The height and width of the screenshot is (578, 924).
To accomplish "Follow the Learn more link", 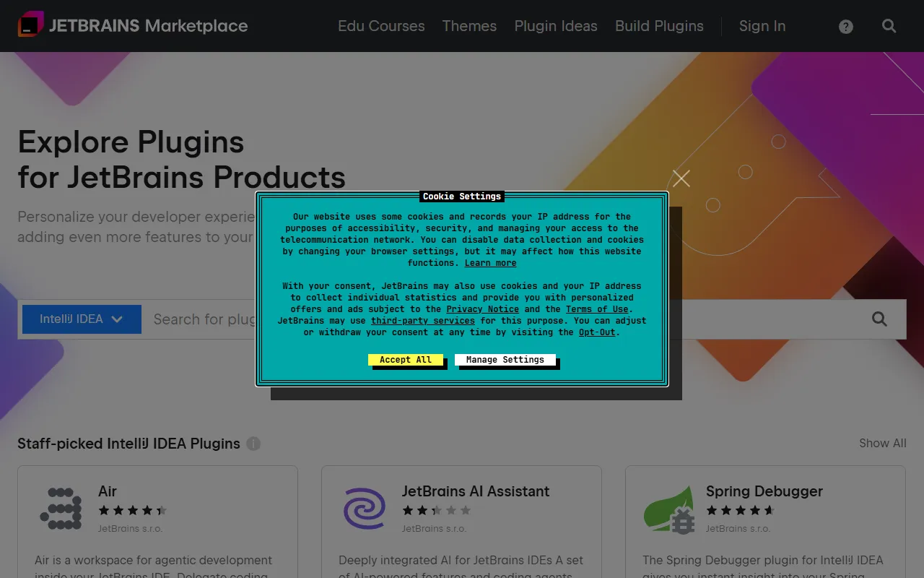I will coord(491,263).
